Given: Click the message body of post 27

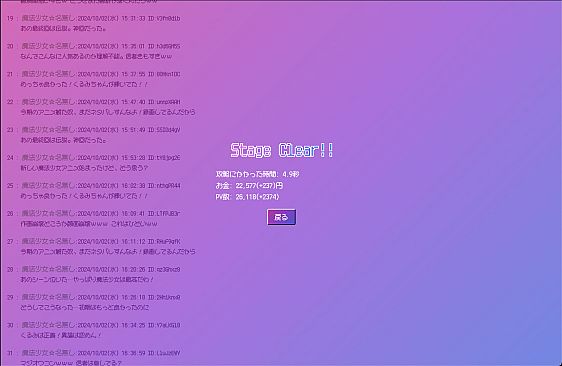Looking at the screenshot, I should [108, 252].
